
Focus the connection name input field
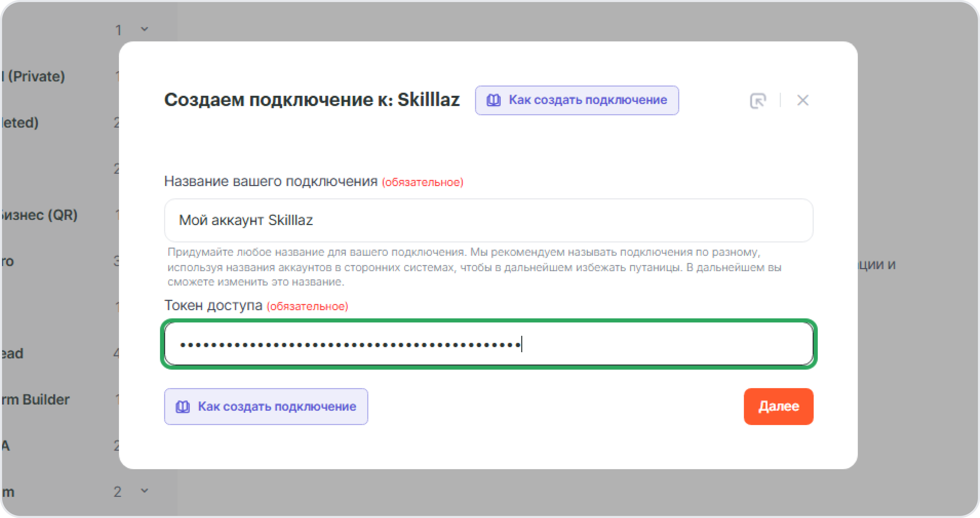488,220
